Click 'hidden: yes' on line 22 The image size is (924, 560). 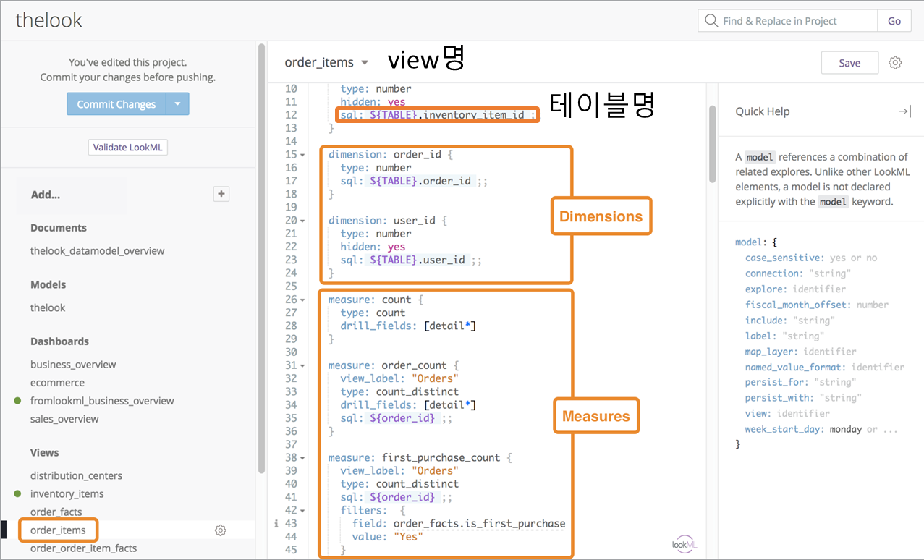pyautogui.click(x=373, y=247)
